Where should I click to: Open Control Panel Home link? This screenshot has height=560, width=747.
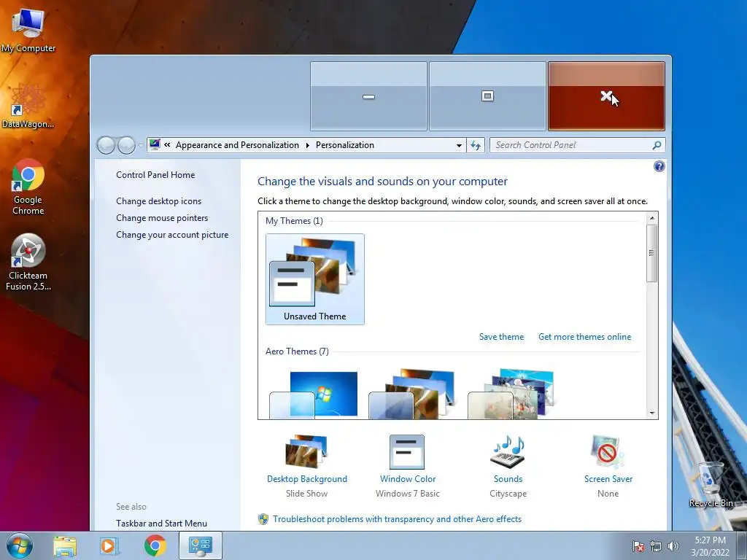tap(155, 175)
